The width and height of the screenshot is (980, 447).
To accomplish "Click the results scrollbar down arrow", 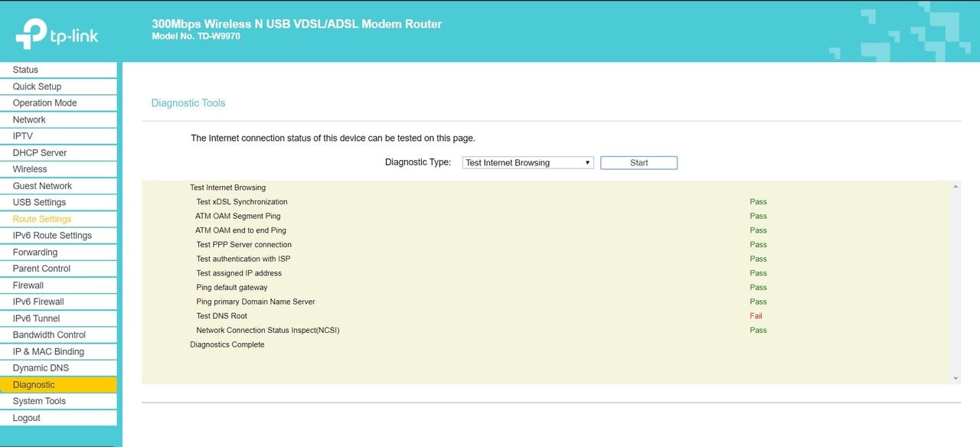I will click(955, 379).
